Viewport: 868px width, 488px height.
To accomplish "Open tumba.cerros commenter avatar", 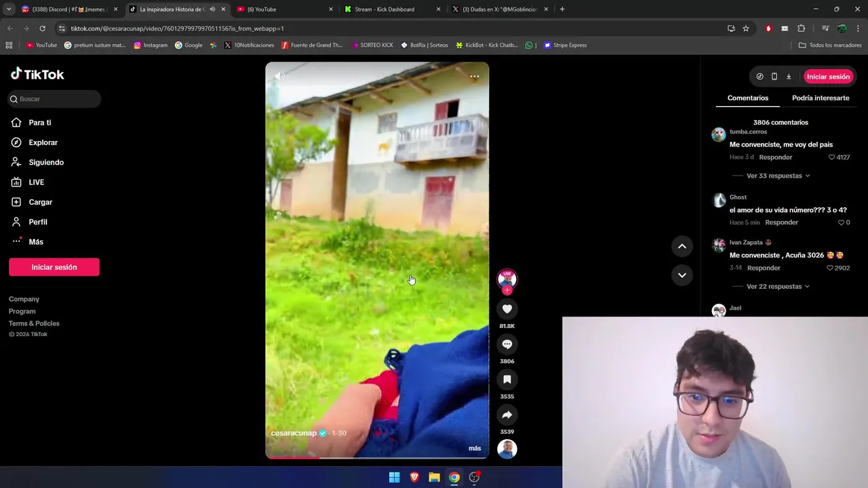I will [x=719, y=134].
